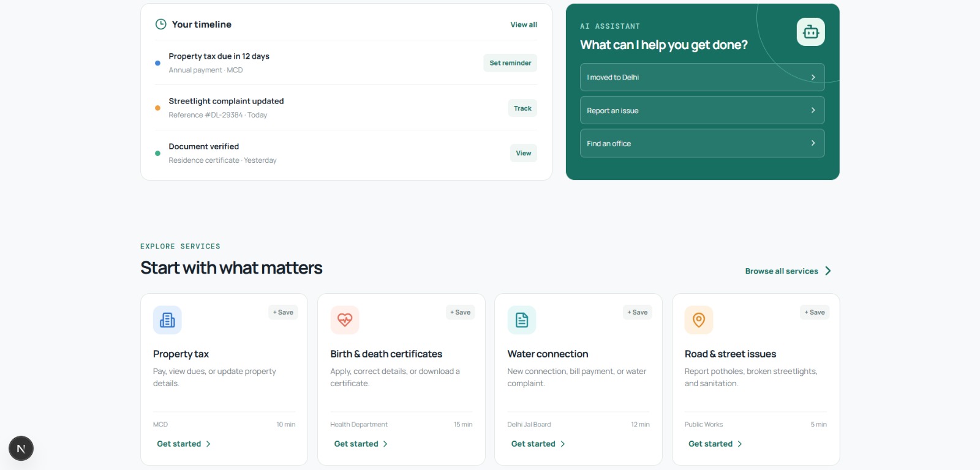This screenshot has height=470, width=980.
Task: Save the Property tax service card
Action: click(283, 312)
